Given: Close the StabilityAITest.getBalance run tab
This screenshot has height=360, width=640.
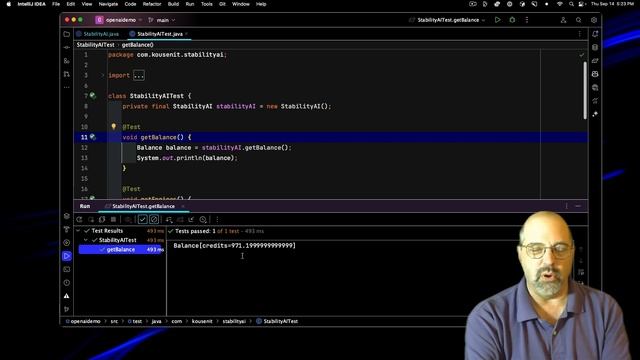Looking at the screenshot, I should coord(183,206).
